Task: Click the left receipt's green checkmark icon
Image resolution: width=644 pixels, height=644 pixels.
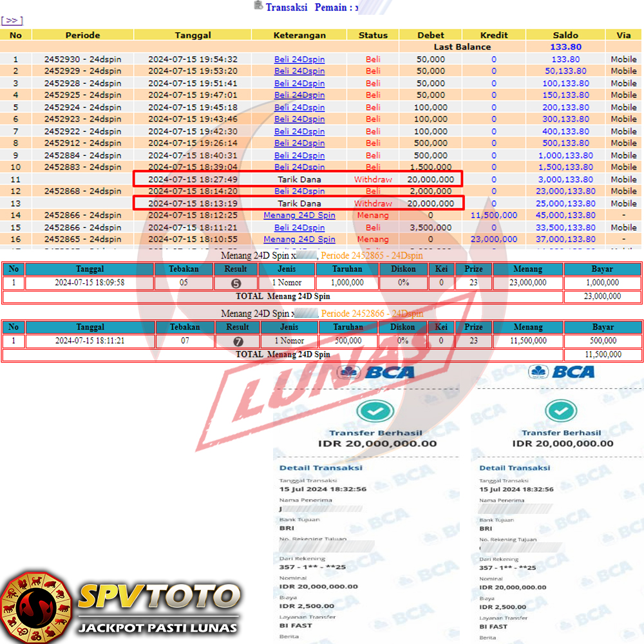Action: 370,411
